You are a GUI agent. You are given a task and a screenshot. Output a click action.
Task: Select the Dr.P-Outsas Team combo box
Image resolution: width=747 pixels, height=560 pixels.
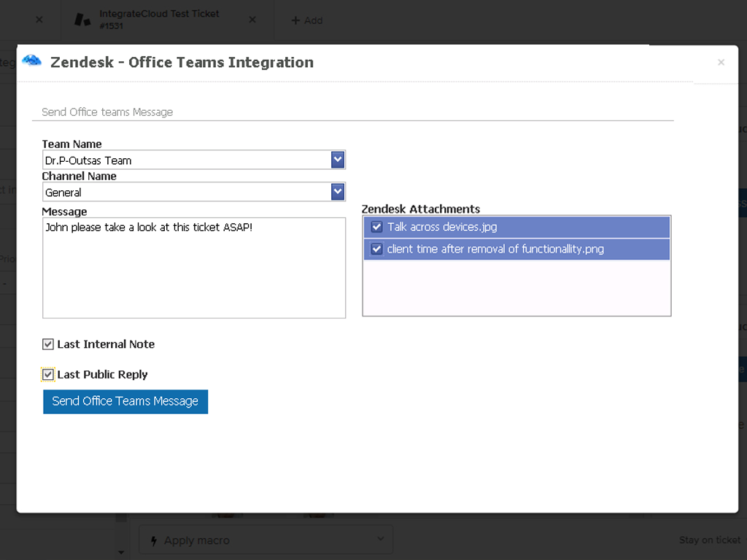coord(182,160)
